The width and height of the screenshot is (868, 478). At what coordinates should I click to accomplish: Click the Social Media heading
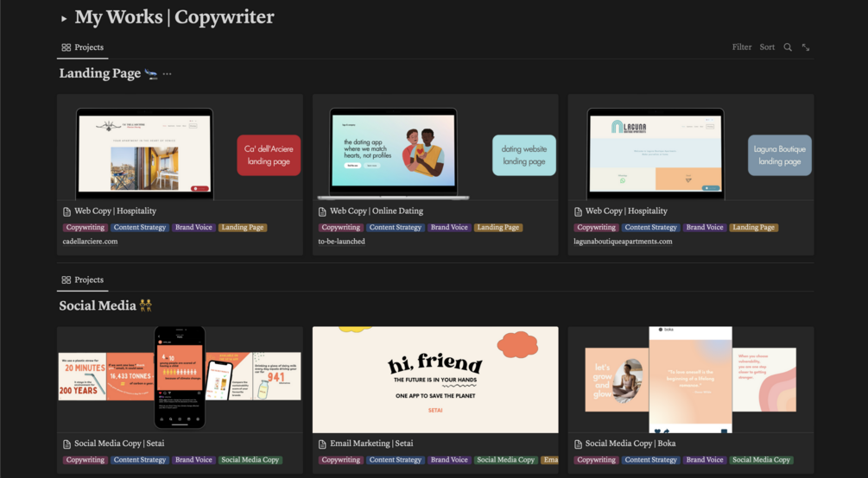click(98, 305)
